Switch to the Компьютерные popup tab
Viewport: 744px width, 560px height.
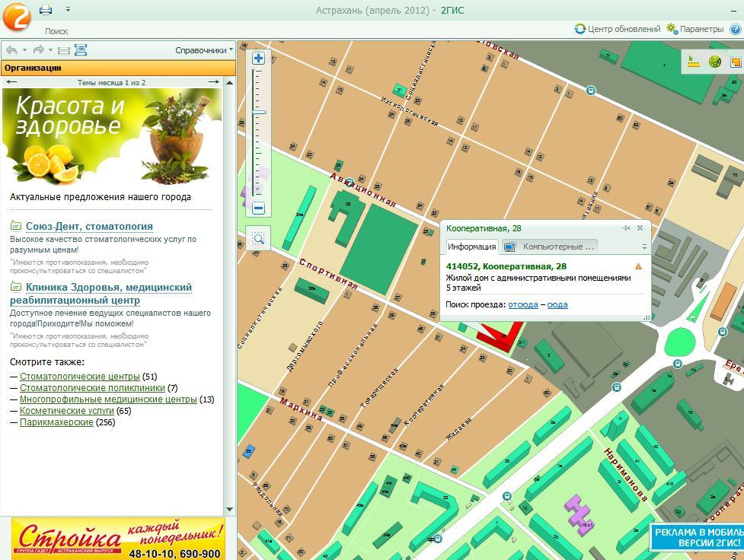(x=550, y=247)
